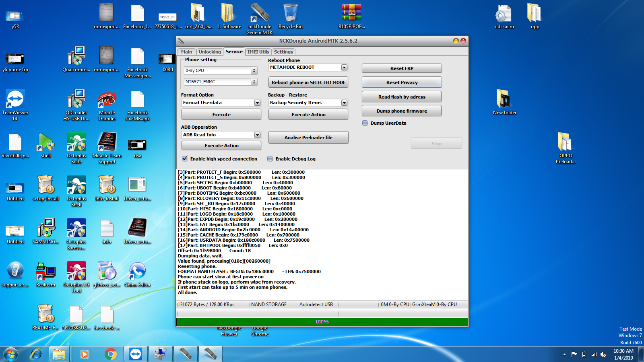Open the Realterm desktop shortcut

tap(46, 275)
